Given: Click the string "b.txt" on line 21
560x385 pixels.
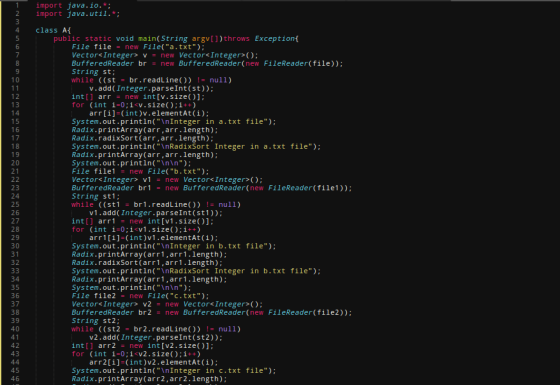Looking at the screenshot, I should (x=185, y=171).
